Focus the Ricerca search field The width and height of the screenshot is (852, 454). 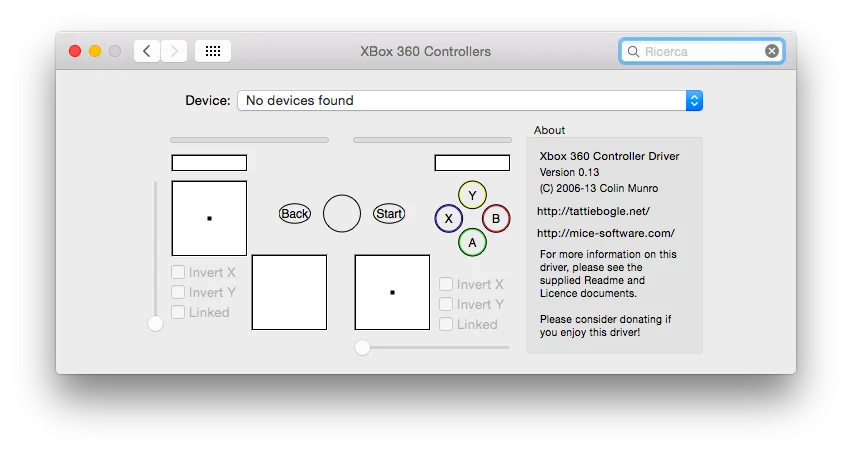(701, 51)
